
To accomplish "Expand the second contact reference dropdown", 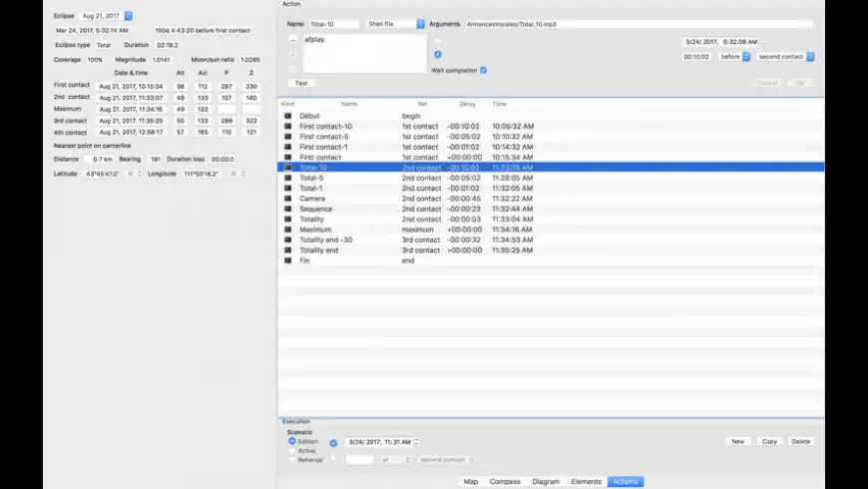I will point(810,57).
